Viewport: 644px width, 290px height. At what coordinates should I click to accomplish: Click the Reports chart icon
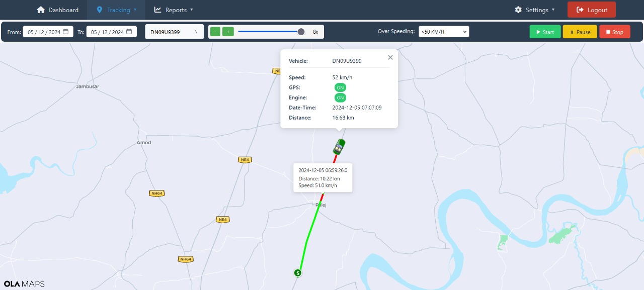pos(158,10)
